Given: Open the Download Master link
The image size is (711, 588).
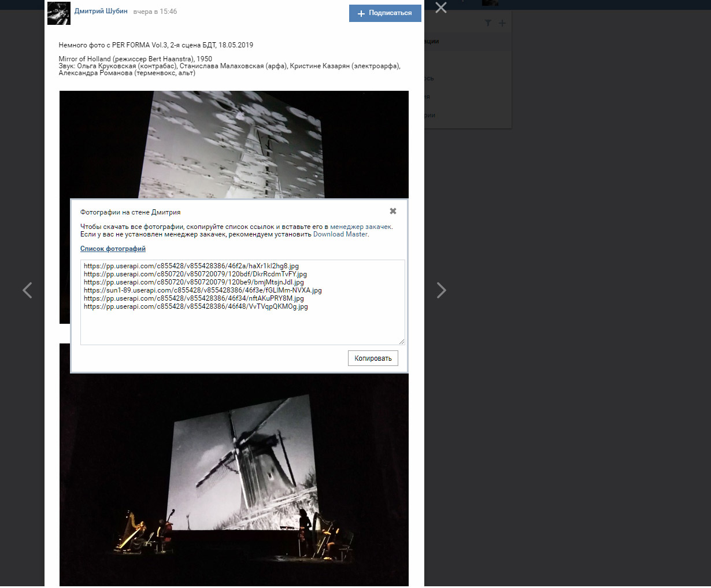Looking at the screenshot, I should (340, 234).
